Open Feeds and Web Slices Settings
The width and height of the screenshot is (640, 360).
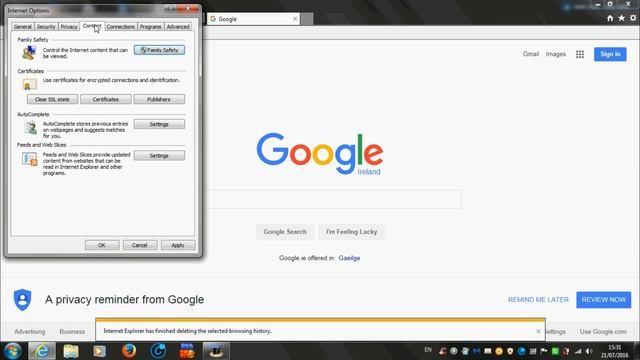point(159,156)
